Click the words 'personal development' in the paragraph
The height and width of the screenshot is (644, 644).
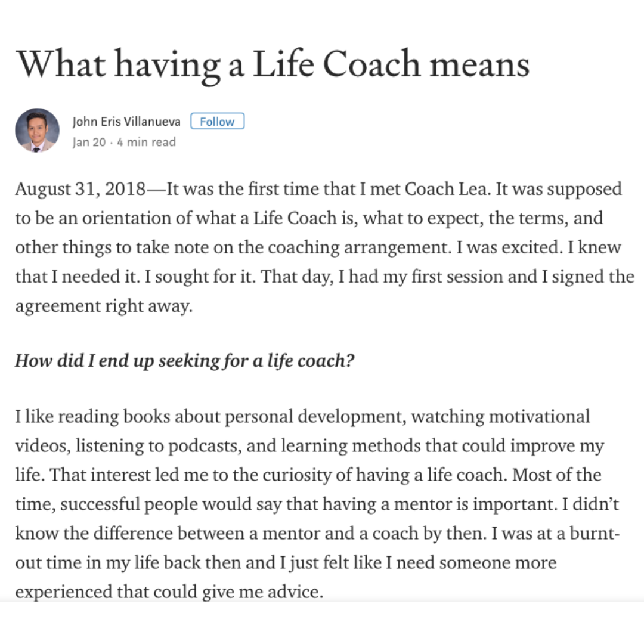315,417
